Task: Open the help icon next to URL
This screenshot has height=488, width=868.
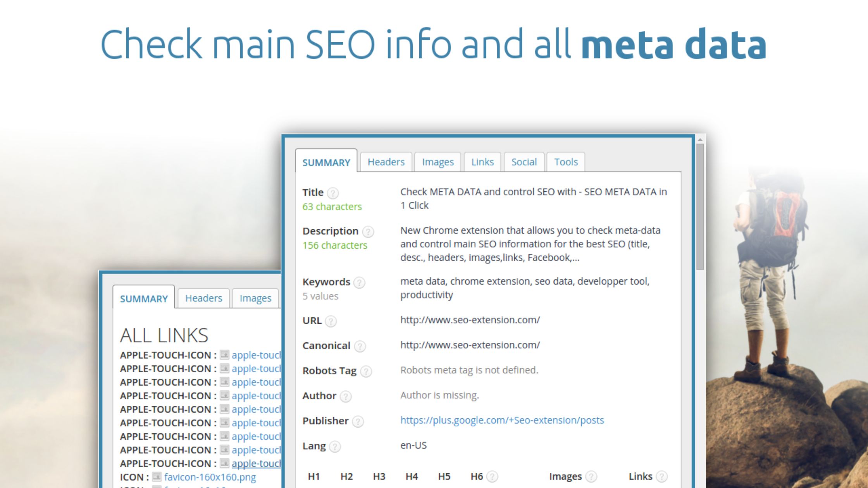Action: [x=331, y=321]
